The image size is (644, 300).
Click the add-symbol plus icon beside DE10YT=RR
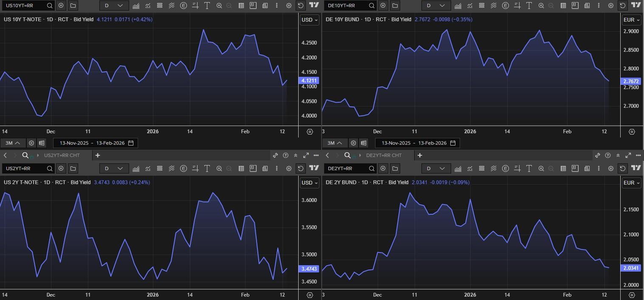[383, 6]
